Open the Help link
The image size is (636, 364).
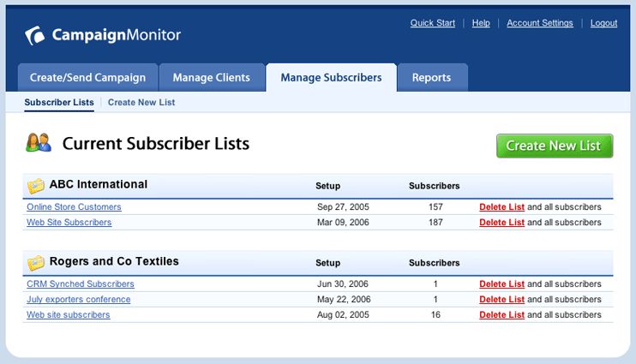(481, 23)
